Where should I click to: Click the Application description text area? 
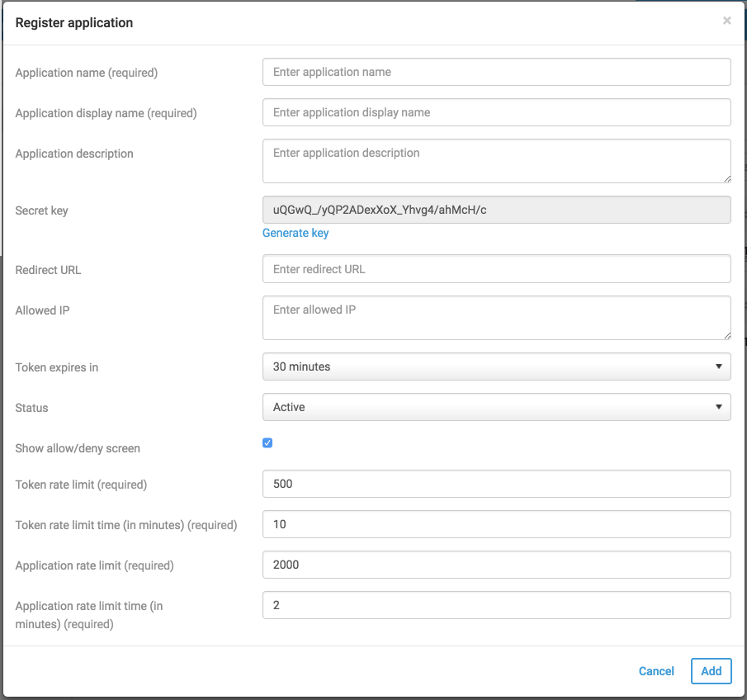coord(496,160)
